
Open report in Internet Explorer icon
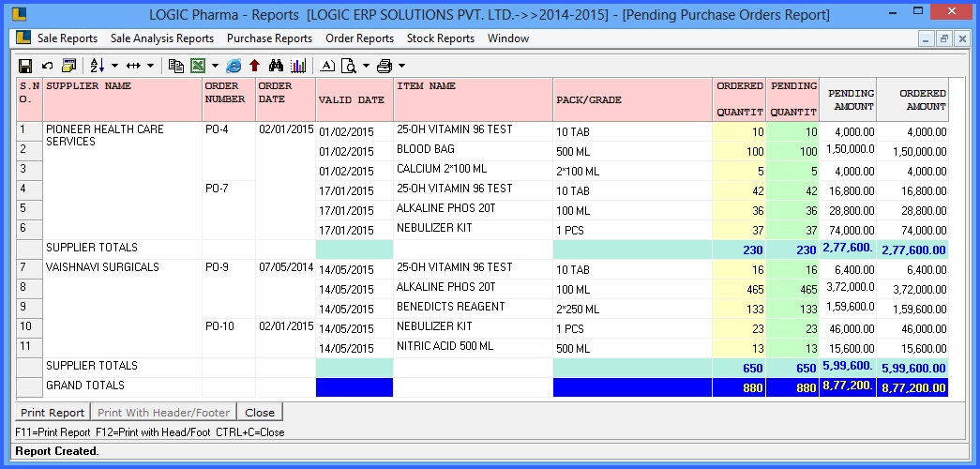(x=234, y=65)
